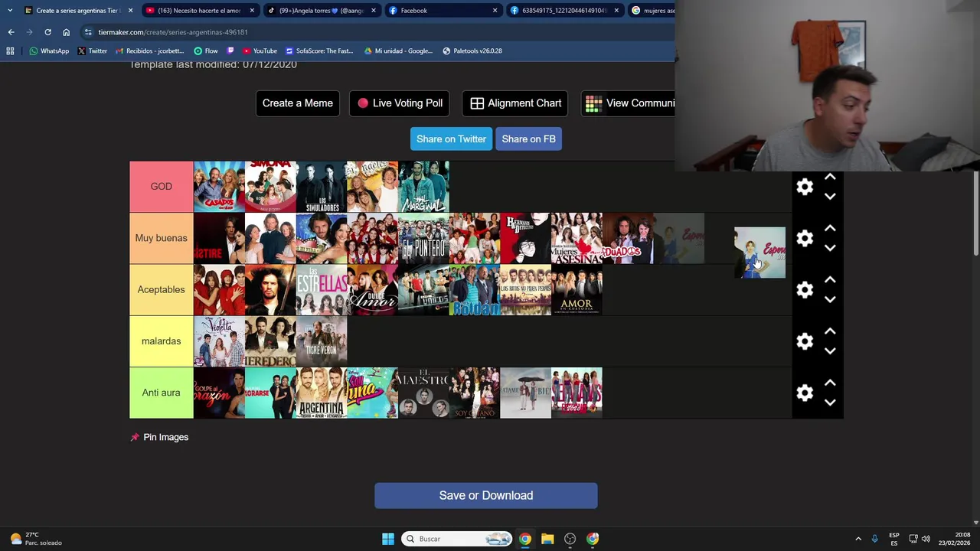Viewport: 980px width, 551px height.
Task: Open Recibidos Gmail bookmark
Action: click(149, 51)
